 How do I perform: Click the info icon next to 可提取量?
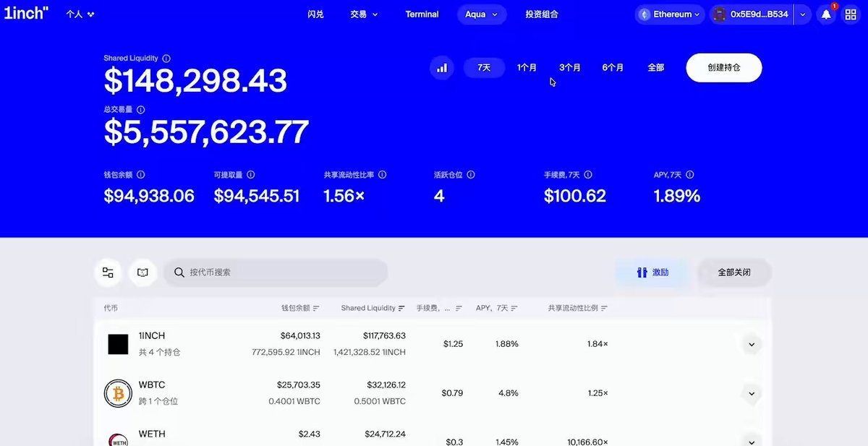[x=250, y=175]
